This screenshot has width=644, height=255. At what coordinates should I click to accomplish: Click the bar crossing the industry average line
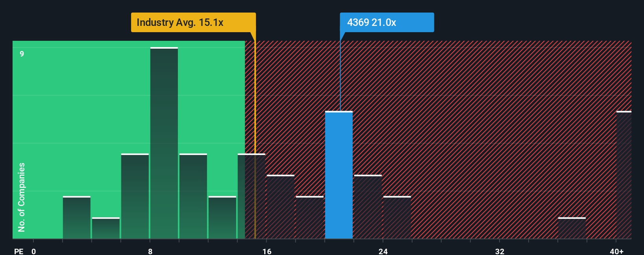point(251,196)
